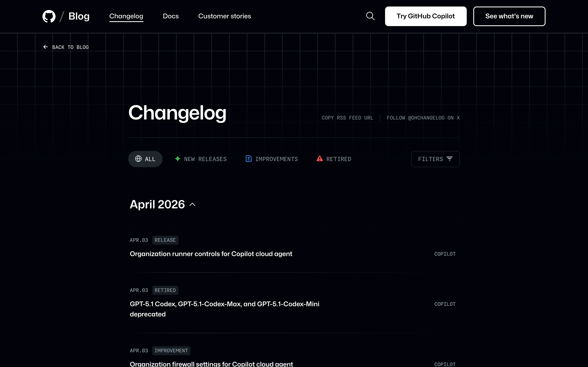Open the FILTERS panel

pos(435,159)
